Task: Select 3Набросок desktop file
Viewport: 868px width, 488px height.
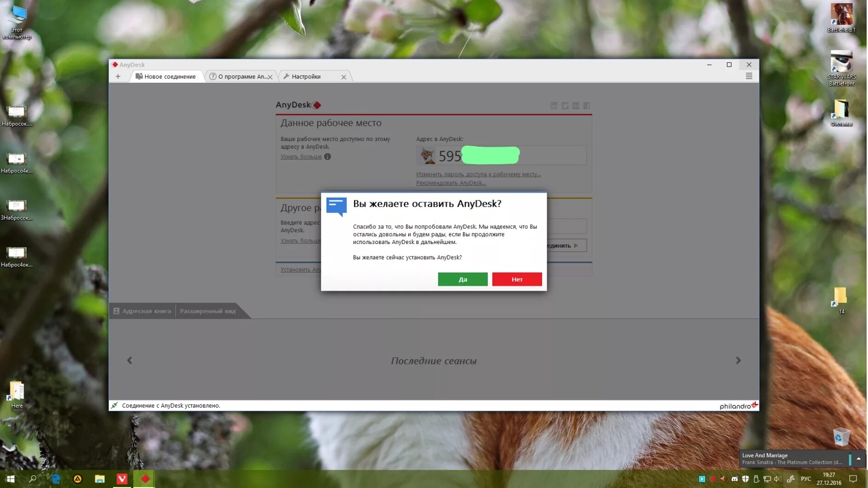Action: [x=17, y=210]
